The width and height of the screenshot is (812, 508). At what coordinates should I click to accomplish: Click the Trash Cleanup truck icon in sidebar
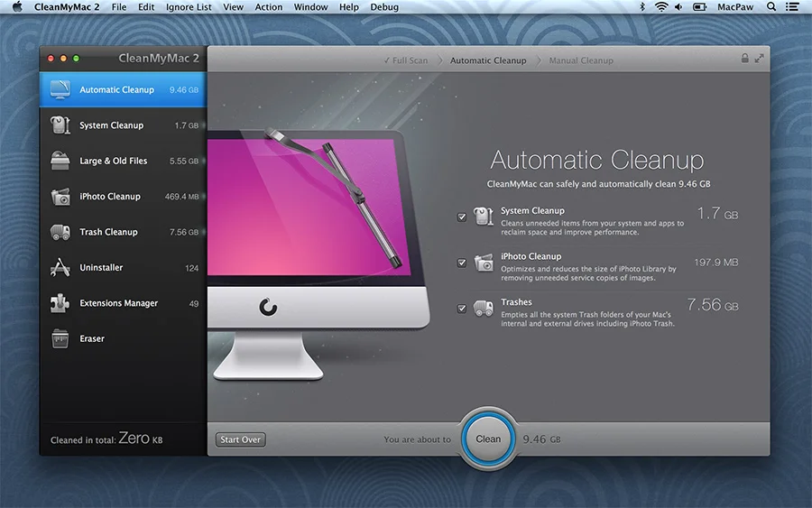[x=60, y=232]
